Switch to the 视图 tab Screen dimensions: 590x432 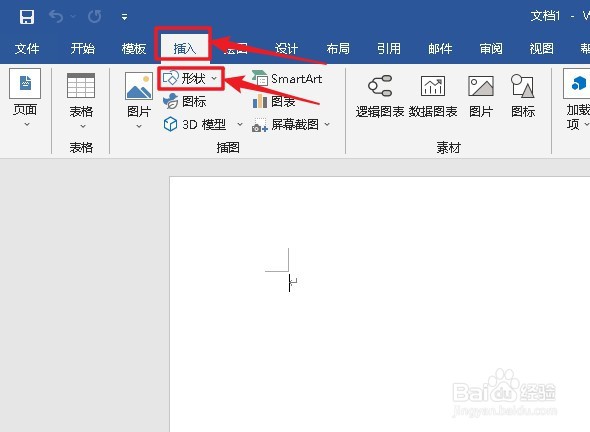click(x=541, y=49)
